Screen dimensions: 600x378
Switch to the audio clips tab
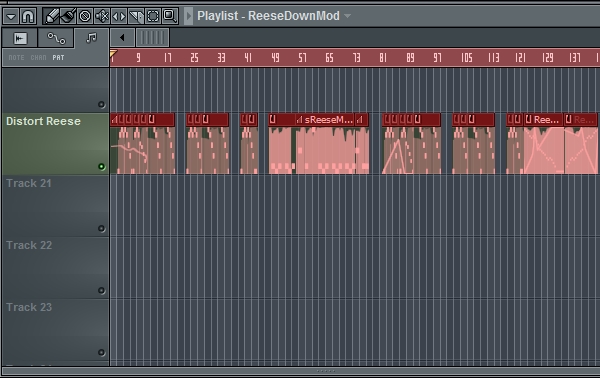tap(20, 38)
